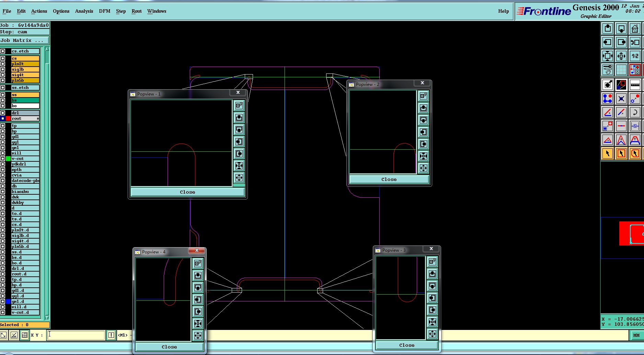Open the Job Matrix button
The width and height of the screenshot is (644, 355).
point(25,40)
